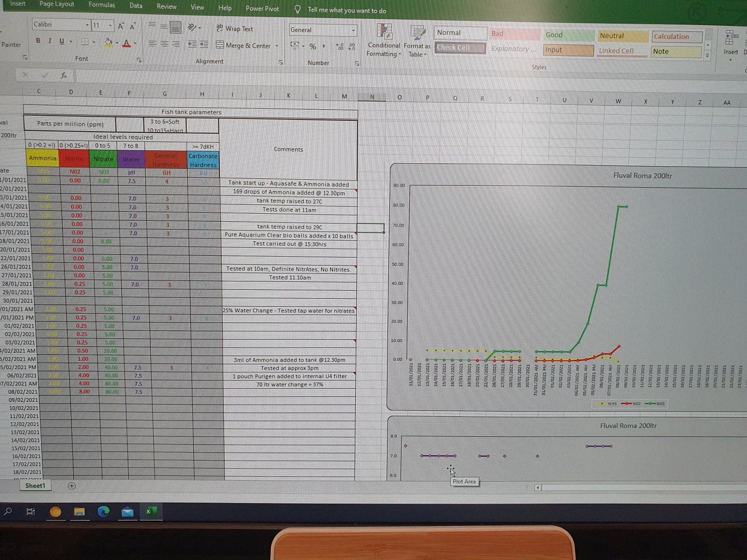Increase decimal places
Viewport: 747px width, 560px height.
(x=340, y=47)
